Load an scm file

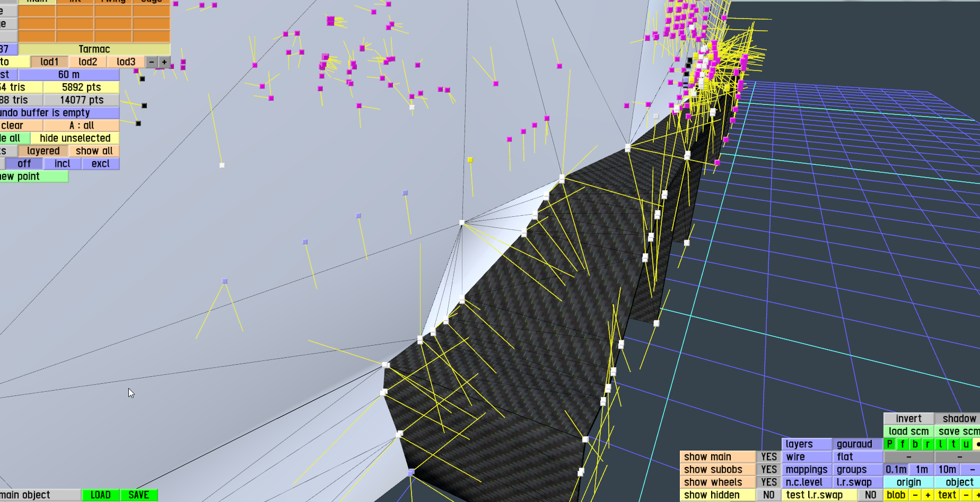tap(909, 431)
